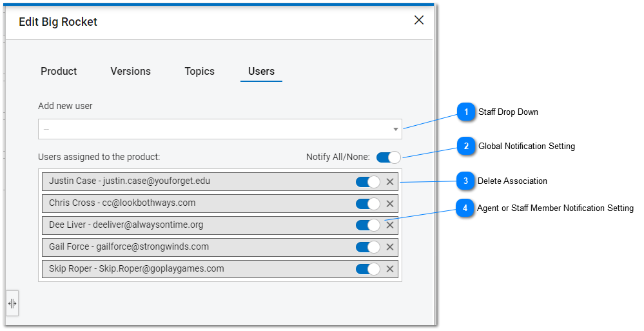Toggle notifications for Justin Case
644x331 pixels.
point(368,182)
